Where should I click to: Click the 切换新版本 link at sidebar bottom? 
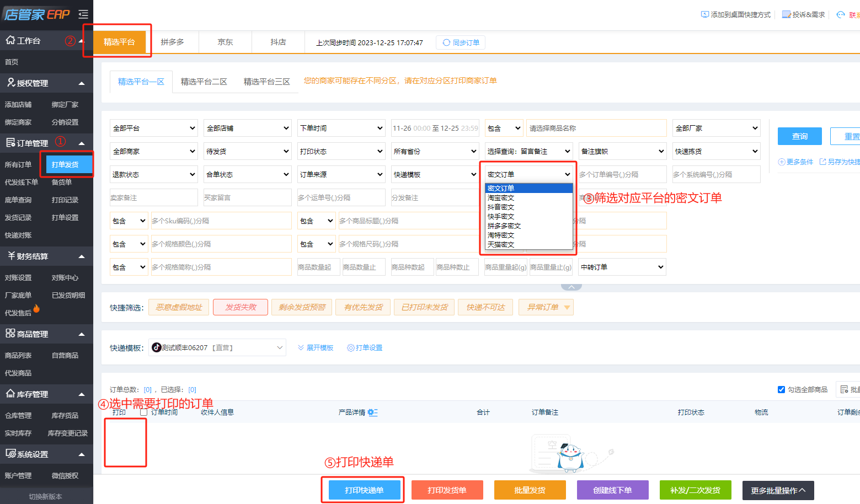[x=46, y=496]
